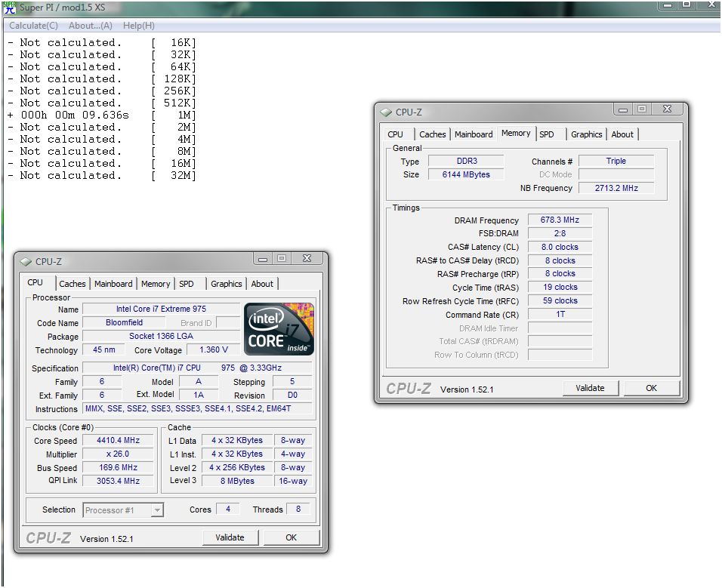This screenshot has width=722, height=588.
Task: Maximize the CPU-Z Memory window
Action: tap(642, 109)
